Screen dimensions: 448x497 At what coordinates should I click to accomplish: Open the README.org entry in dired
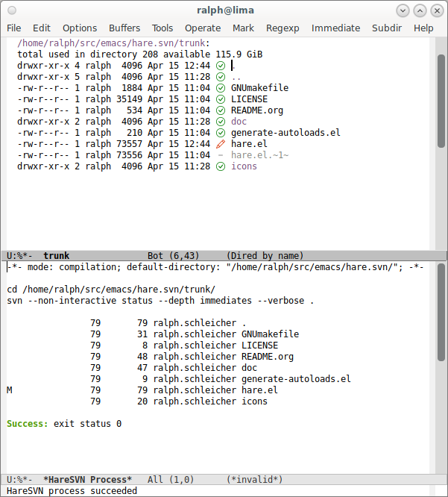click(257, 110)
